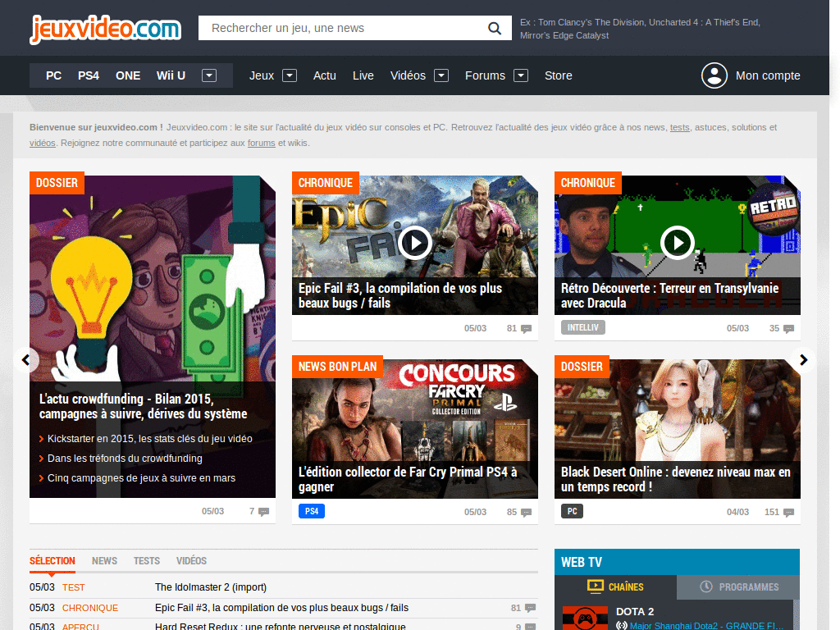The image size is (840, 630).
Task: Click the jeuxvideo.com logo
Action: 105,29
